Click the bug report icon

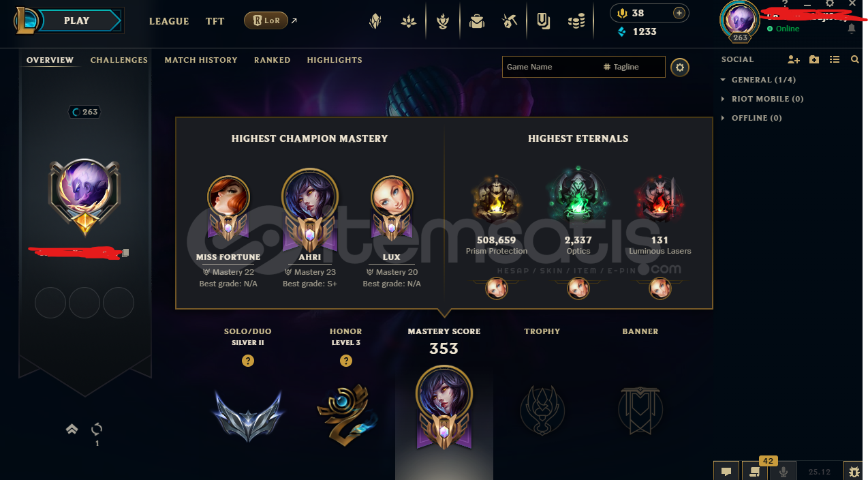(853, 471)
